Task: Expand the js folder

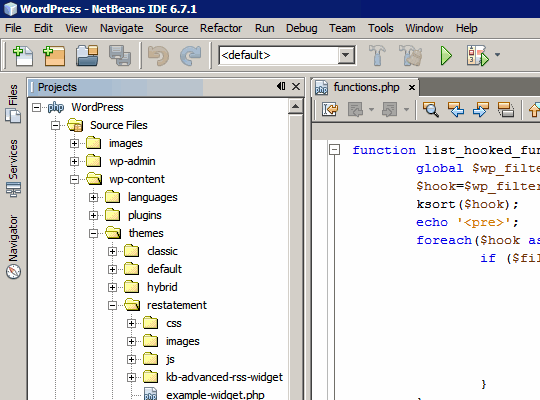Action: pyautogui.click(x=131, y=359)
